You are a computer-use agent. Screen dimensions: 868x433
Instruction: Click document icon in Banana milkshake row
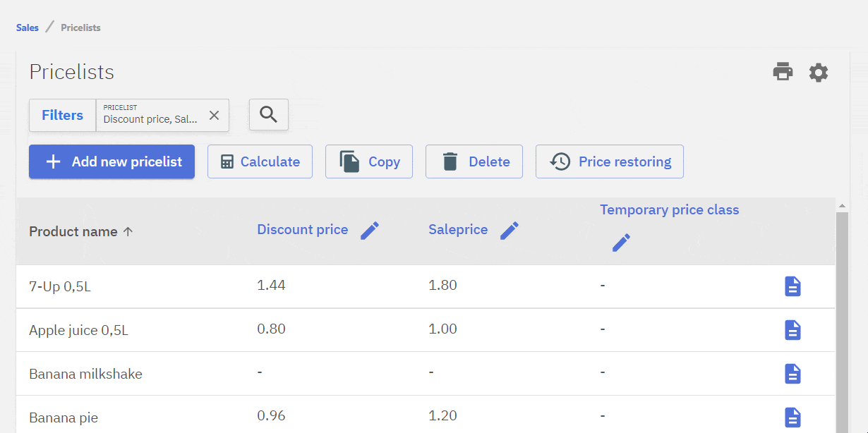pyautogui.click(x=792, y=374)
